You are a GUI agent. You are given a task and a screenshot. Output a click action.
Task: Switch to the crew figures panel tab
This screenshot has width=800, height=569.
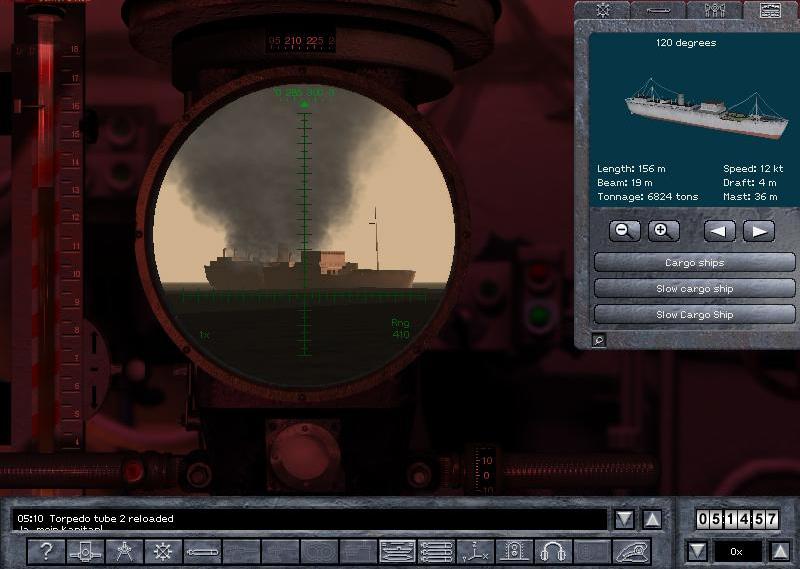tap(714, 10)
